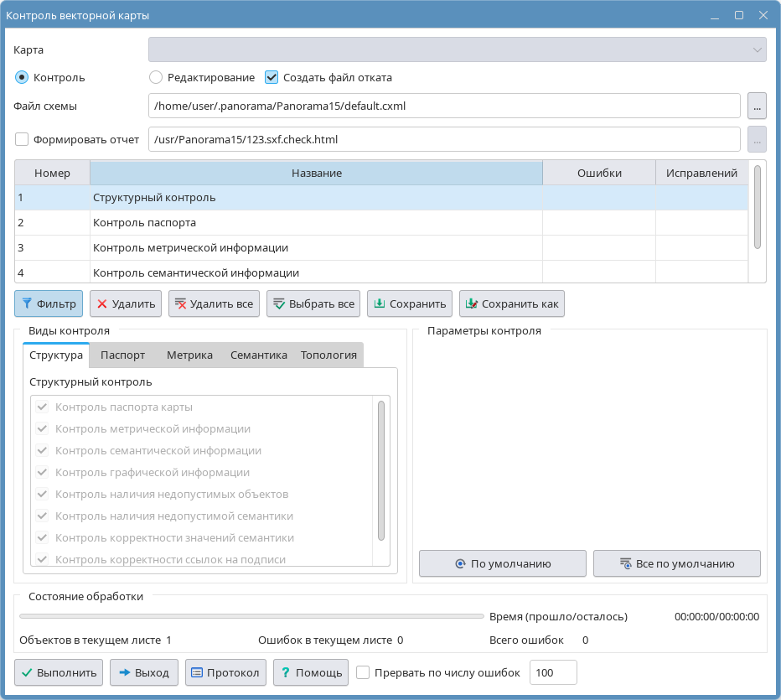Viewport: 781px width, 700px height.
Task: Open Помощь with question mark icon
Action: point(309,672)
